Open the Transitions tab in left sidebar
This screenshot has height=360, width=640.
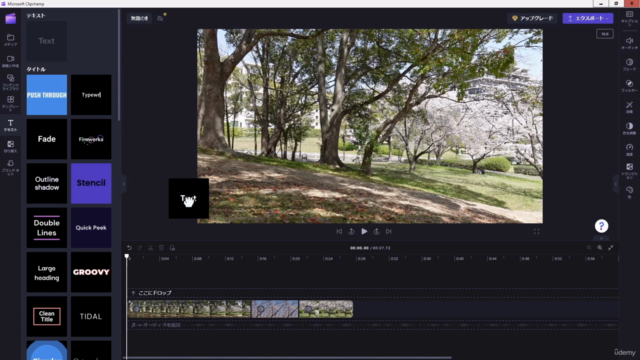[11, 147]
